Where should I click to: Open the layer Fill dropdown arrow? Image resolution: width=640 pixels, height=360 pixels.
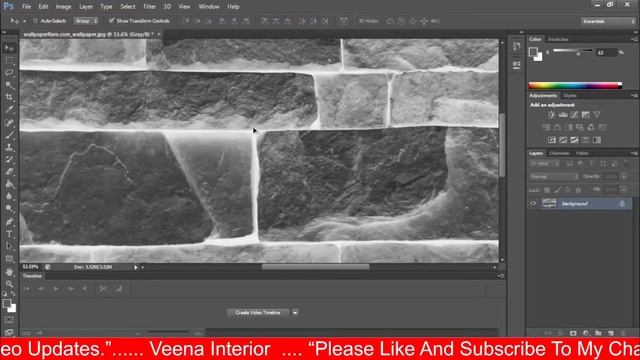click(x=624, y=190)
